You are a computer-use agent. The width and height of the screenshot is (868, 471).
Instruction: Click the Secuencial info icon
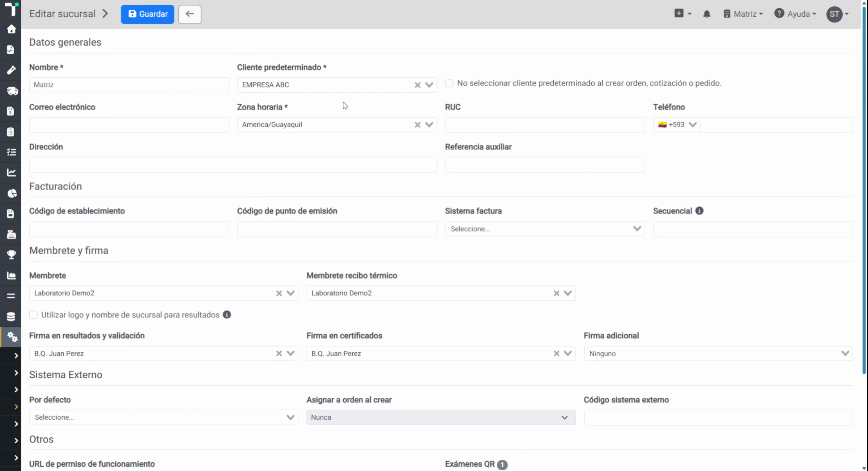coord(699,211)
